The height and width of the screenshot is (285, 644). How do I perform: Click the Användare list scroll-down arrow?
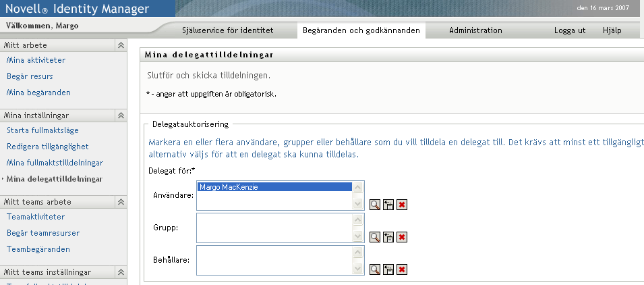point(357,203)
